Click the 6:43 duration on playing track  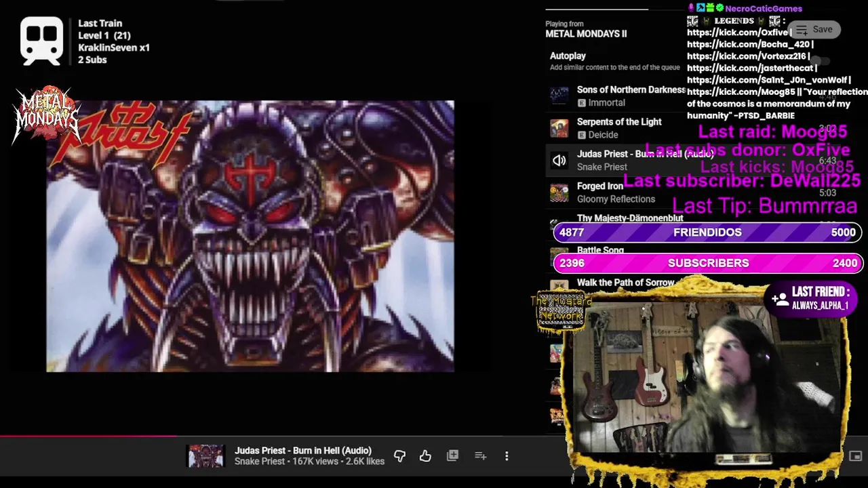coord(827,161)
